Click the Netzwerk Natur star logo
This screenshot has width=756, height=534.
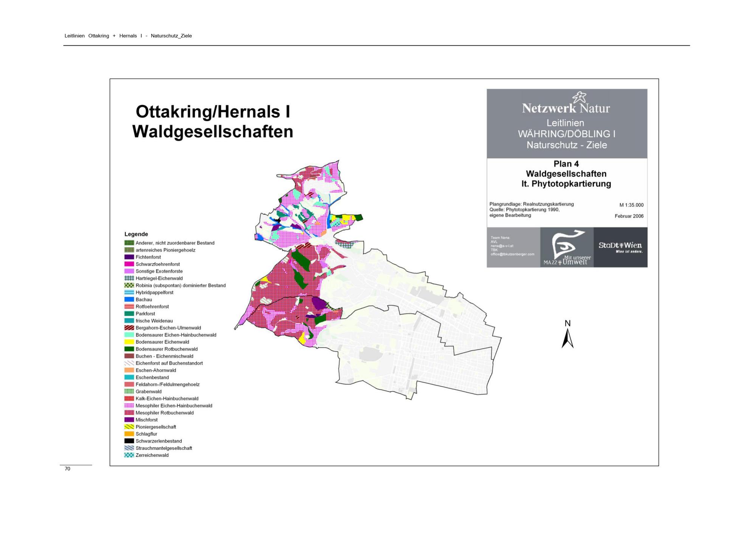pyautogui.click(x=579, y=97)
